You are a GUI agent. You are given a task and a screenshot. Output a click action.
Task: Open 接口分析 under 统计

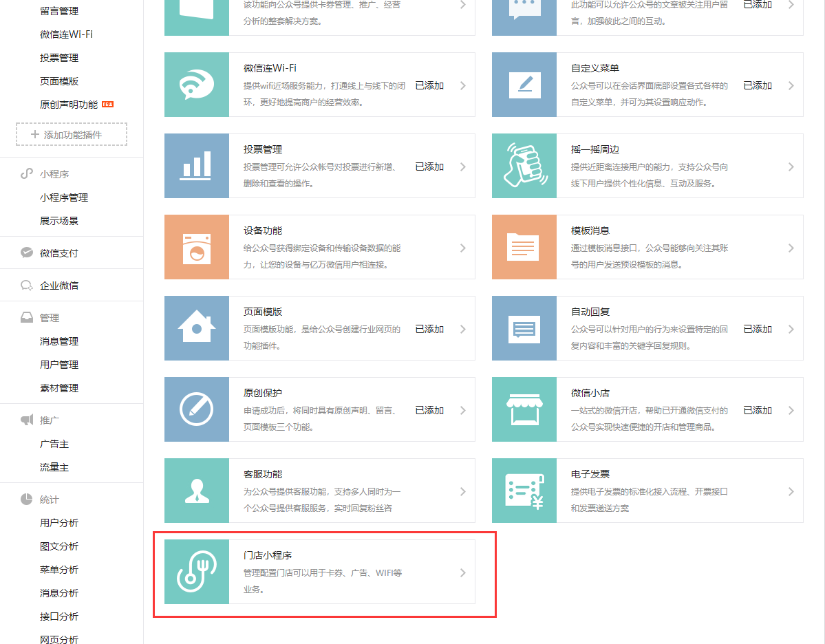pos(59,616)
